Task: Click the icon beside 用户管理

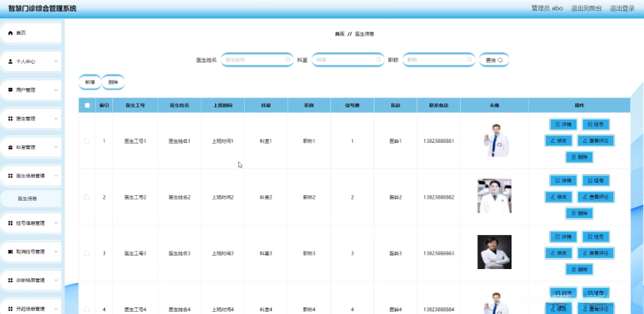Action: coord(11,90)
